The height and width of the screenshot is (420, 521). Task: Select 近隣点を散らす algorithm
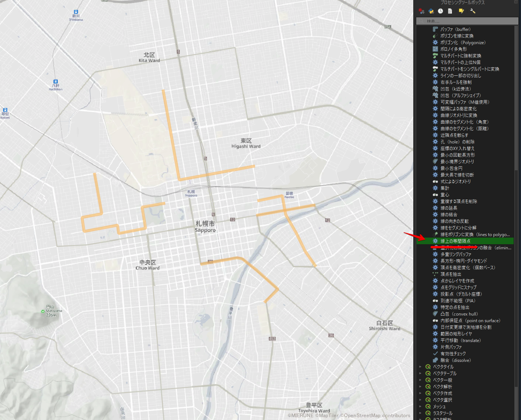tap(454, 135)
